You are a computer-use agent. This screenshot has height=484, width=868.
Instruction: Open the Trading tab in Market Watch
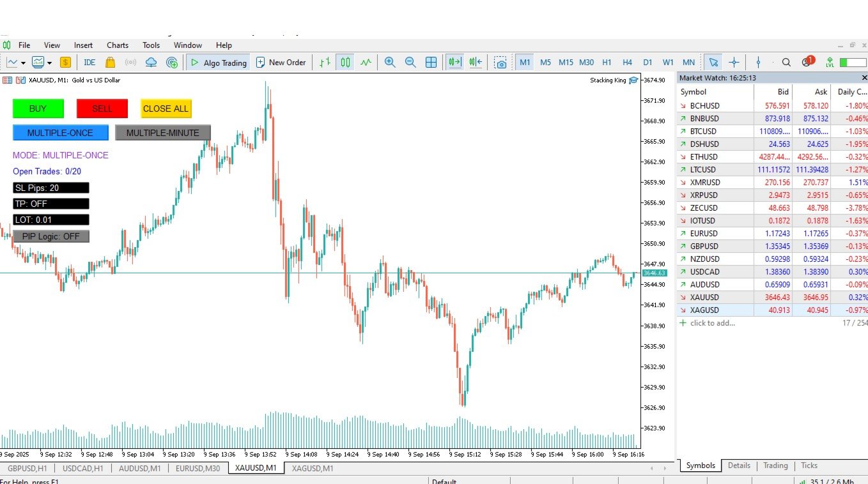pyautogui.click(x=775, y=465)
